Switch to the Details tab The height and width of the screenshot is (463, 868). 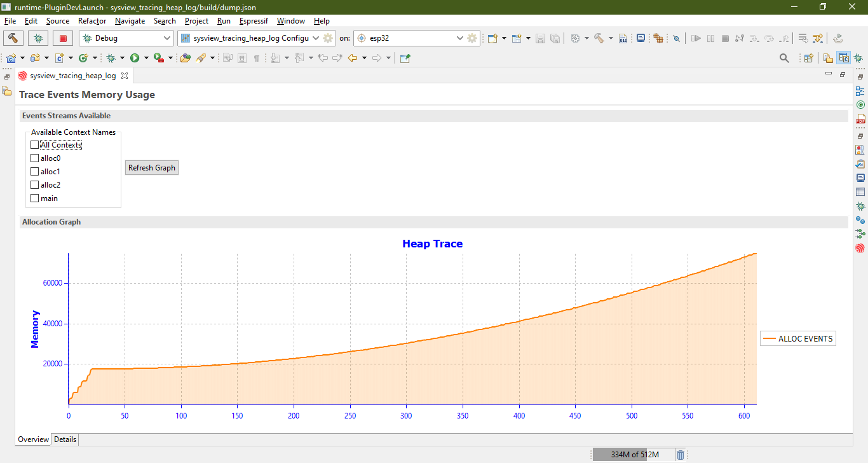(x=65, y=439)
